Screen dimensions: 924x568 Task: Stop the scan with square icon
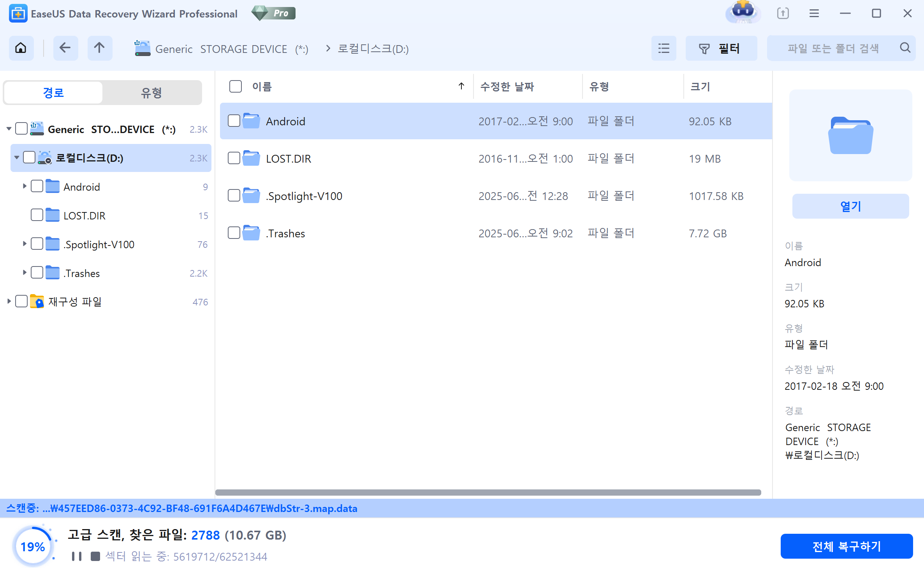pos(95,557)
